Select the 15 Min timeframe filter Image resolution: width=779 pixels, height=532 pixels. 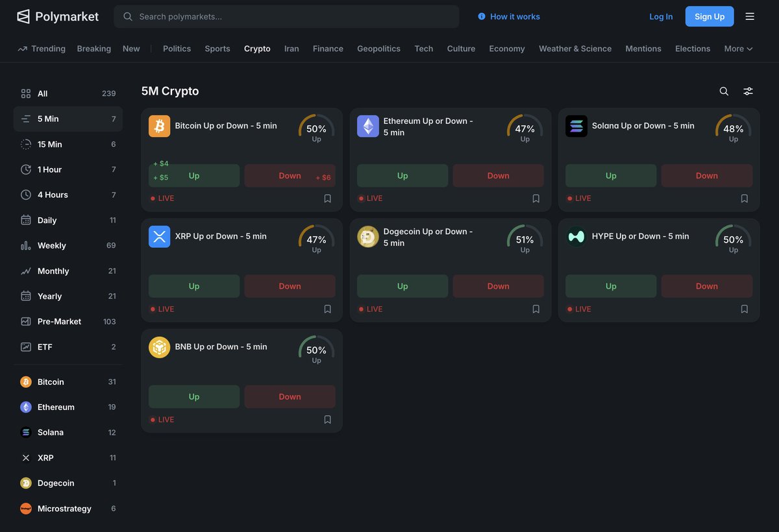68,144
